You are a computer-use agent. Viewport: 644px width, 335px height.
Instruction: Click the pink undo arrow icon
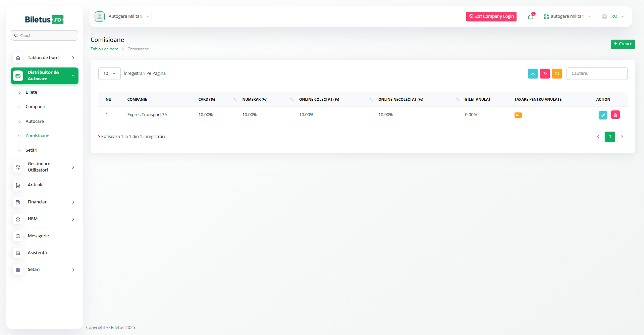click(x=545, y=74)
